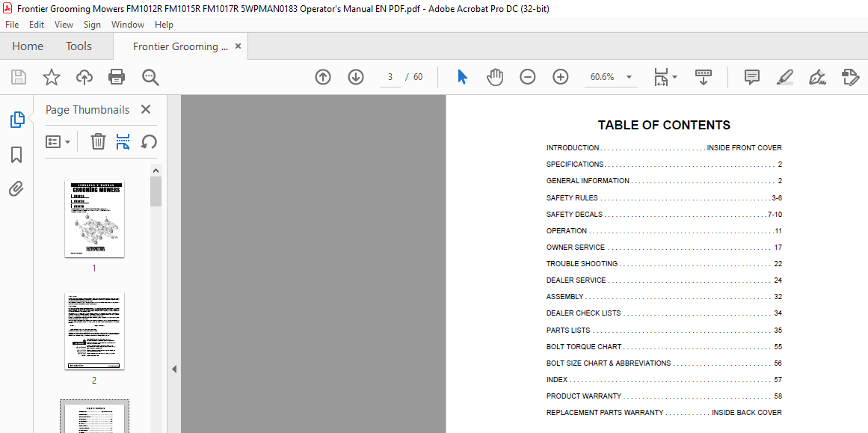Click the GENERAL INFORMATION contents entry
Viewport: 868px width, 433px height.
pyautogui.click(x=664, y=181)
